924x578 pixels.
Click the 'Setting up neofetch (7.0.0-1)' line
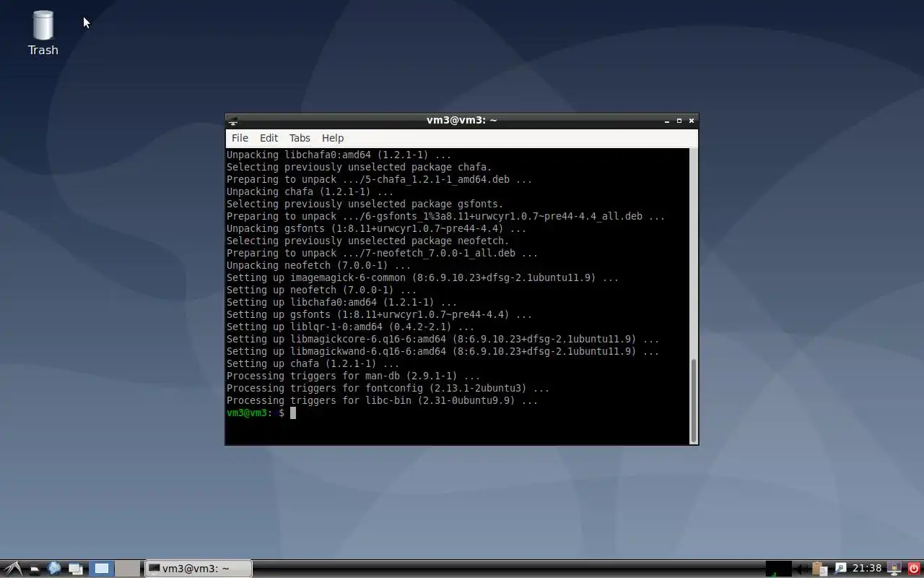pos(322,290)
